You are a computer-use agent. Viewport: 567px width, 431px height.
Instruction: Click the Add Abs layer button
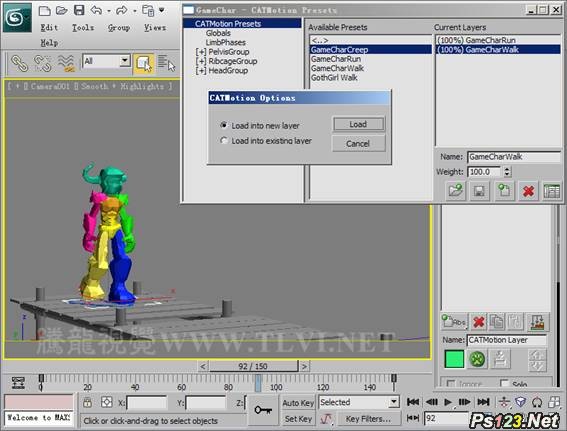454,321
